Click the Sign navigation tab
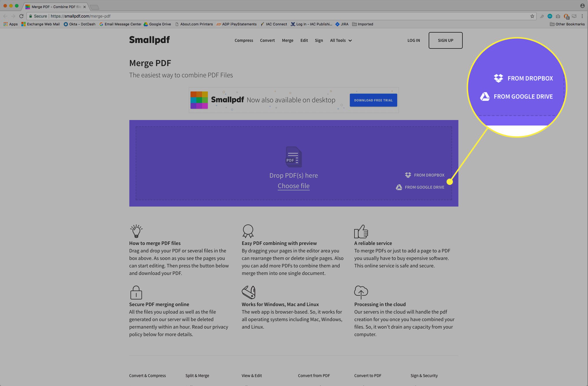The width and height of the screenshot is (588, 386). click(319, 40)
